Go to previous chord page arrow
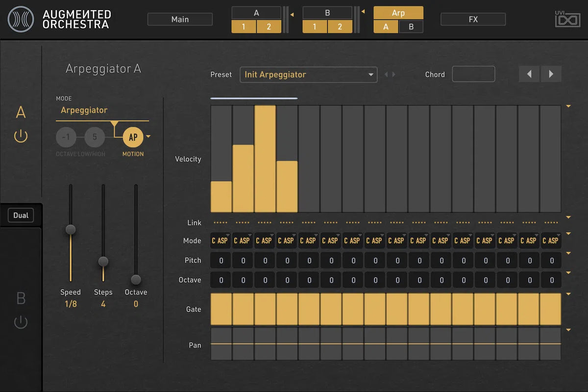The width and height of the screenshot is (588, 392). tap(529, 74)
